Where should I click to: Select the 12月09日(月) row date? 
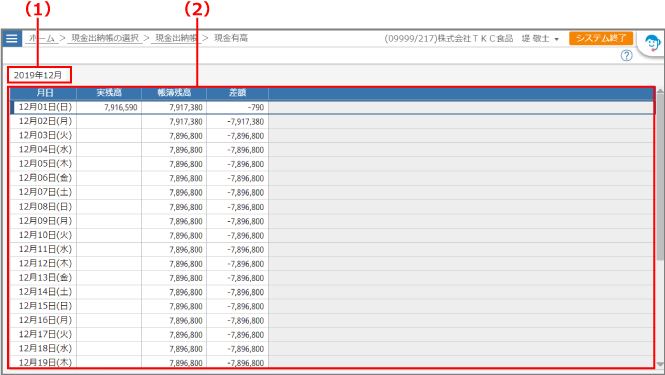(45, 221)
